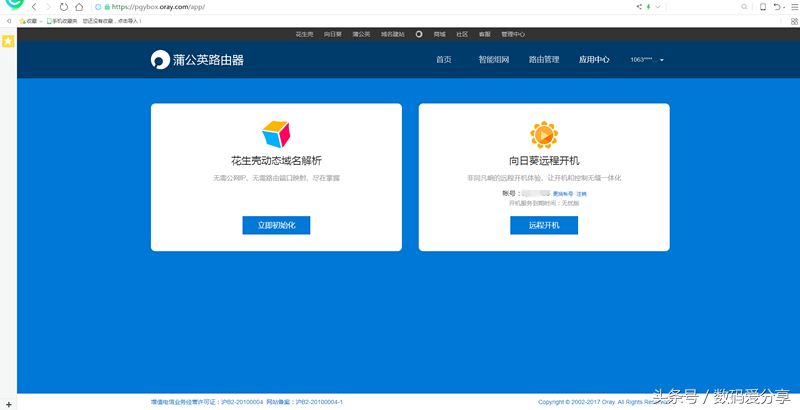
Task: Open 智能组网 in the navigation bar
Action: click(x=493, y=60)
